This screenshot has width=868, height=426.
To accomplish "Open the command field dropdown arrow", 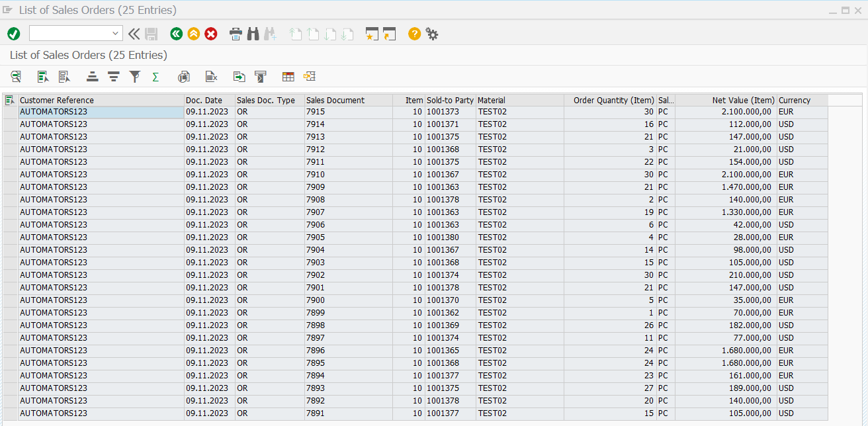I will (x=116, y=33).
